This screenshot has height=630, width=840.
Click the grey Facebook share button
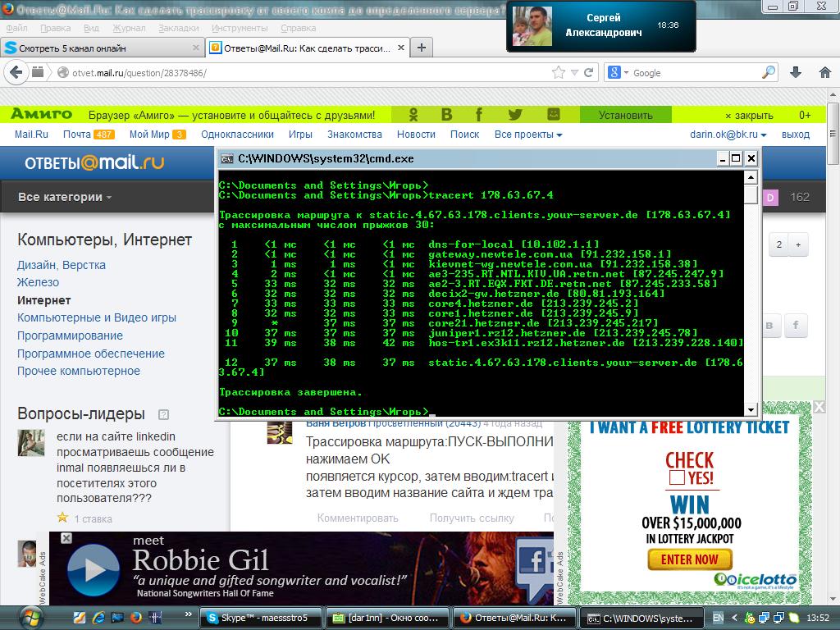tap(796, 325)
